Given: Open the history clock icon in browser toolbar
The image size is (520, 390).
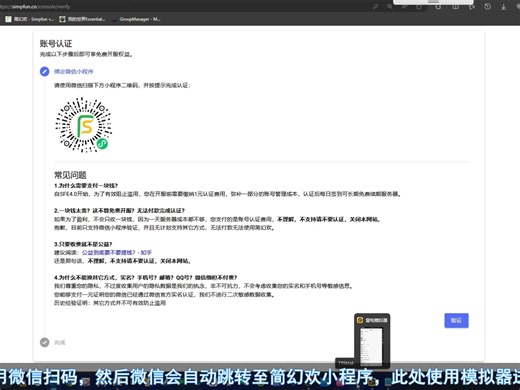Looking at the screenshot, I should tap(487, 6).
